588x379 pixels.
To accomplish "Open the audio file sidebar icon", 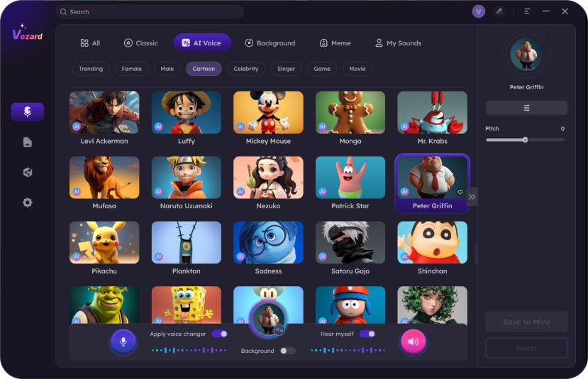I will point(28,142).
